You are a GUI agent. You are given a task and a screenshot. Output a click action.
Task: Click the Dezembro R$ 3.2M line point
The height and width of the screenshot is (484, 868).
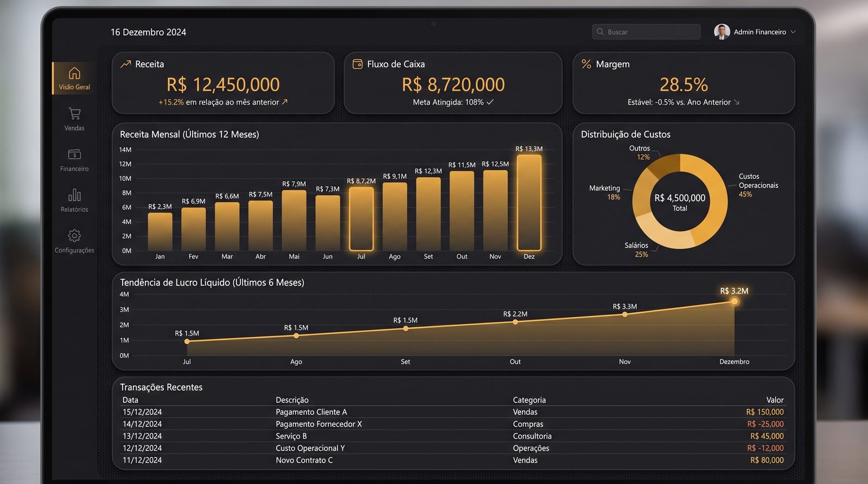(735, 301)
